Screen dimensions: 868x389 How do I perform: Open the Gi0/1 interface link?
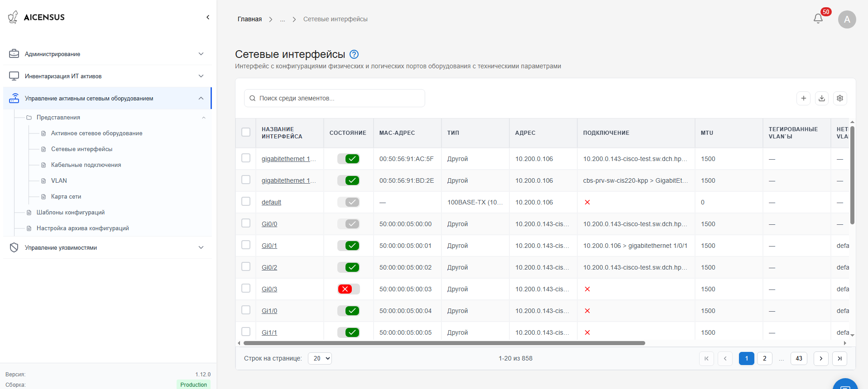pos(269,246)
